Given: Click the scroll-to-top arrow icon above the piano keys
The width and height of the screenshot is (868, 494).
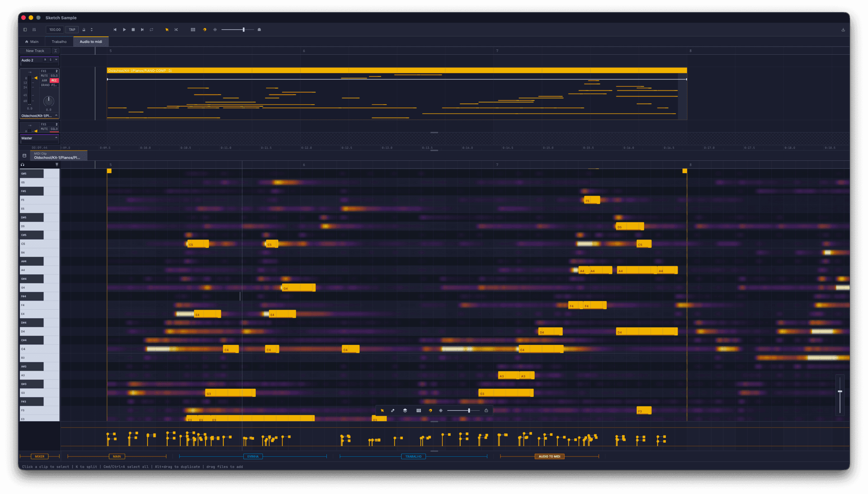Looking at the screenshot, I should click(57, 165).
